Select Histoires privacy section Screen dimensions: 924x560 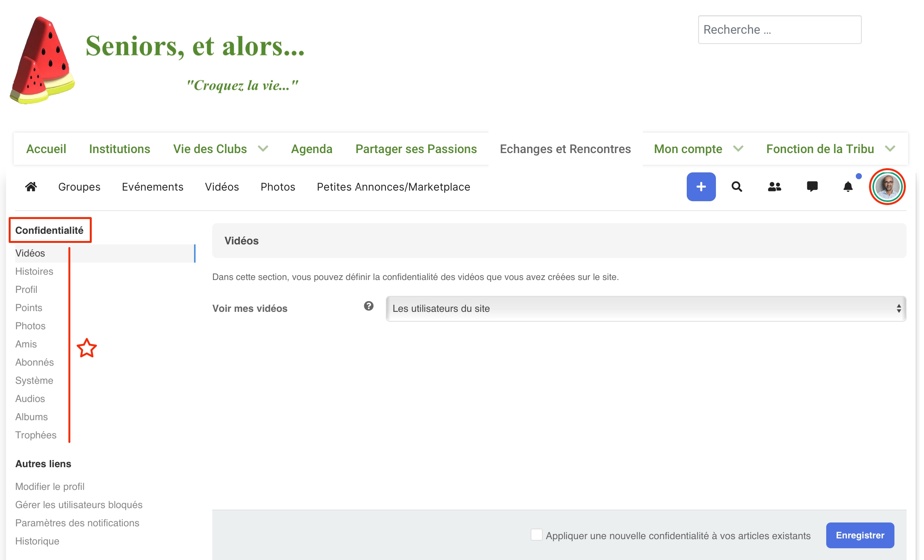point(34,271)
